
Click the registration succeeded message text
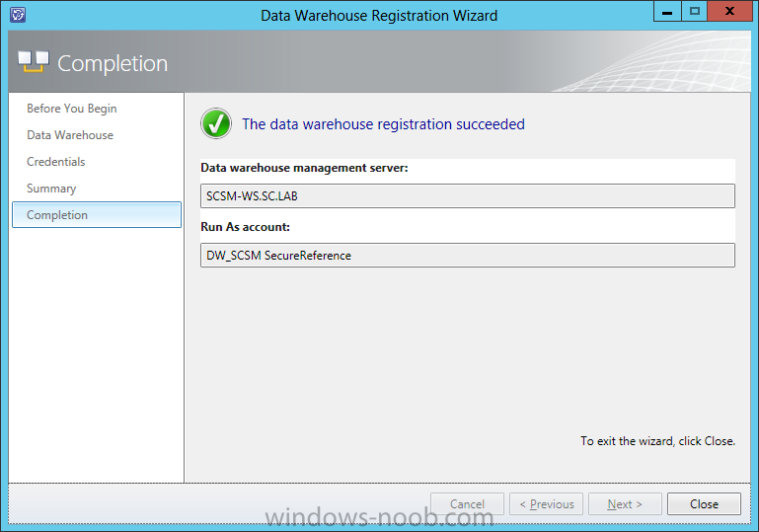coord(383,124)
